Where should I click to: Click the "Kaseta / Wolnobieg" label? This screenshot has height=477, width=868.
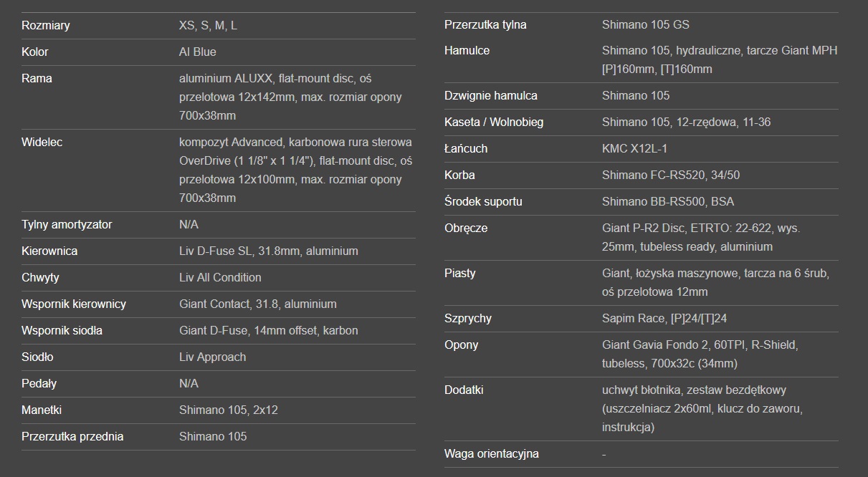(x=494, y=122)
